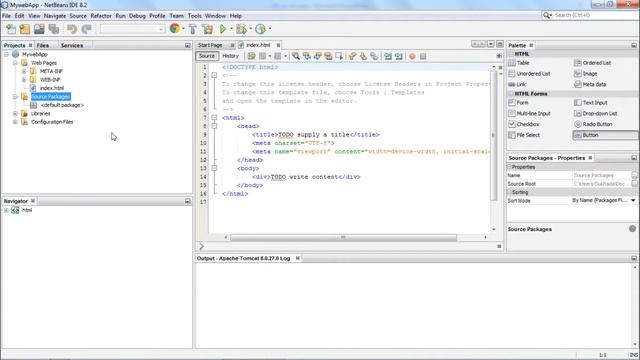Switch to the Files tab

click(42, 45)
